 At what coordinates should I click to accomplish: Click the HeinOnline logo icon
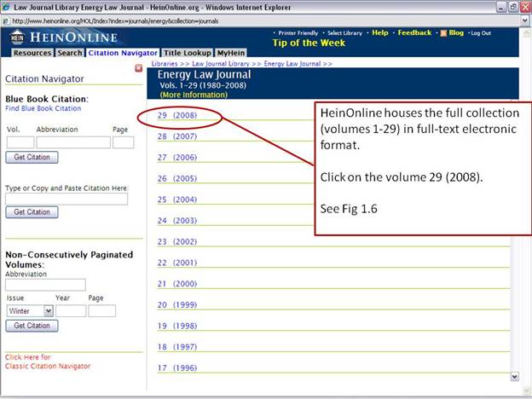pos(17,38)
